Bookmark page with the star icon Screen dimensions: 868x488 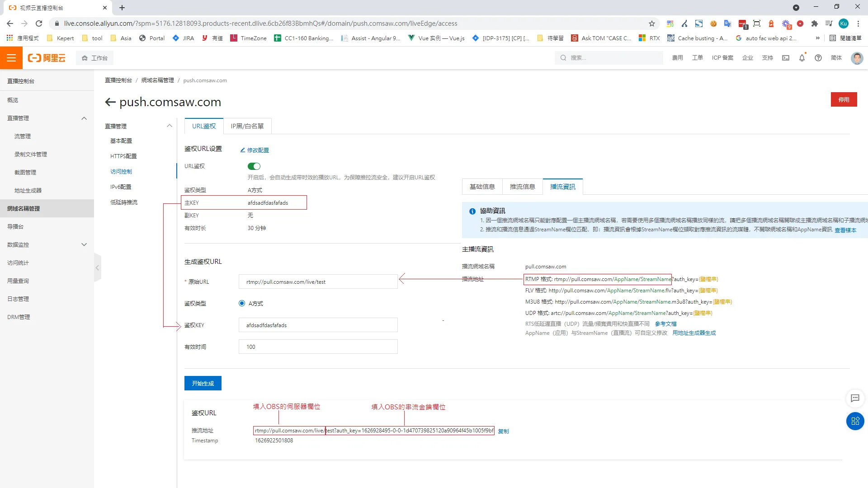pos(652,23)
